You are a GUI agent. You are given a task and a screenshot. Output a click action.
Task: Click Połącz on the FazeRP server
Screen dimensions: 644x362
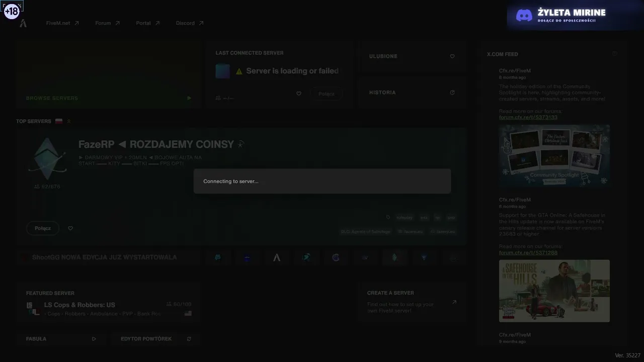[43, 228]
